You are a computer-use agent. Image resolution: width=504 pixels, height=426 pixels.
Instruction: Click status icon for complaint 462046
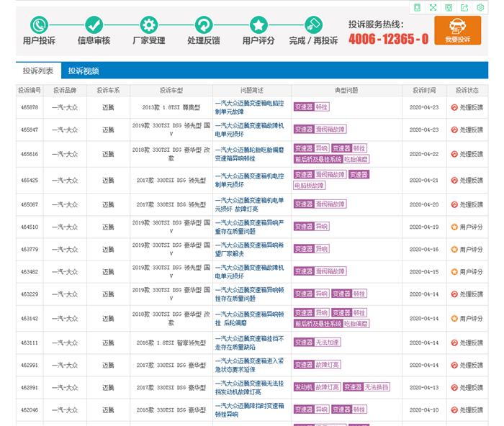454,410
